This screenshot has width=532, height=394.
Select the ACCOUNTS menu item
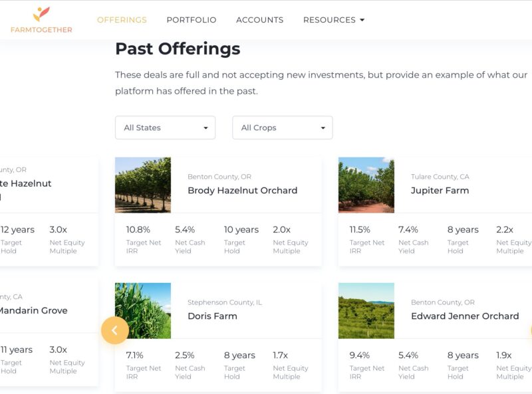pyautogui.click(x=259, y=20)
